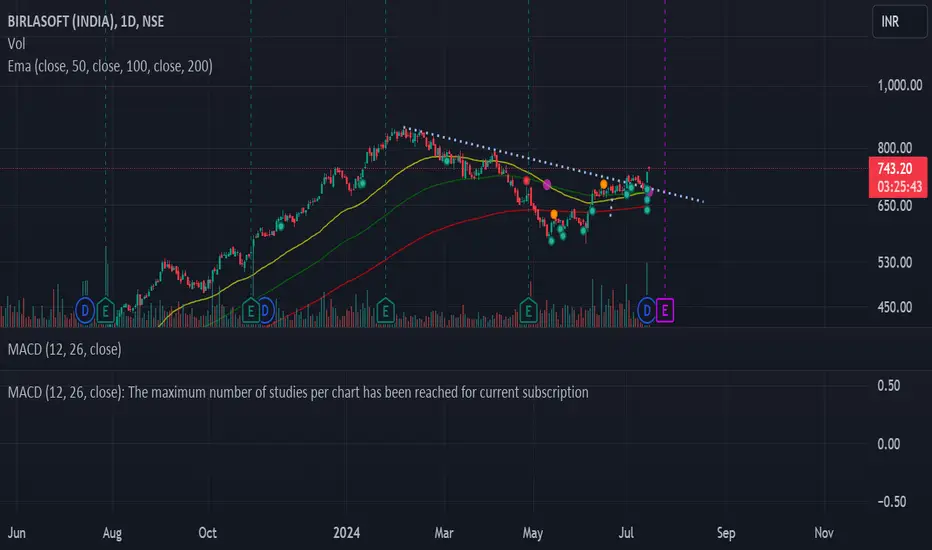Click the Aug label on time axis

coord(112,533)
